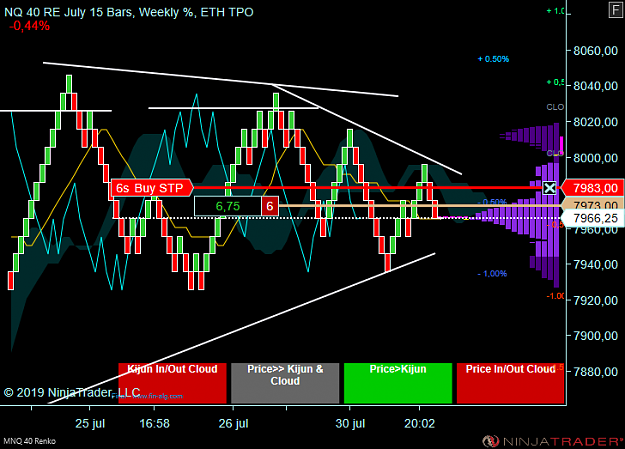Click the 7940,00 price axis label

[596, 264]
